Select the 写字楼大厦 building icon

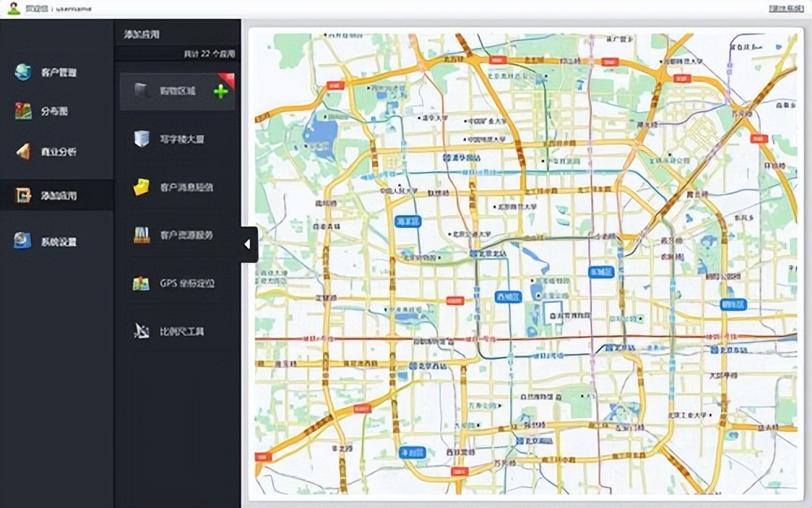point(140,138)
